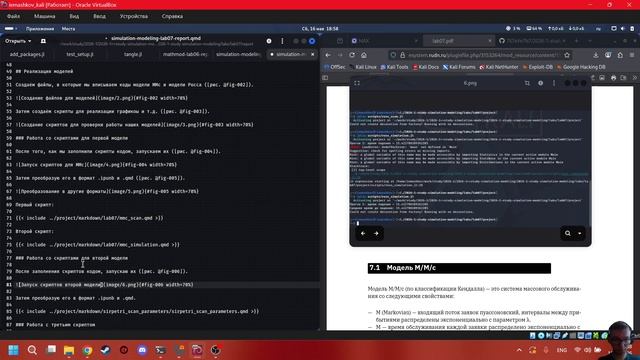Open the Kali Linux bookmark
Image resolution: width=640 pixels, height=360 pixels.
coord(363,67)
